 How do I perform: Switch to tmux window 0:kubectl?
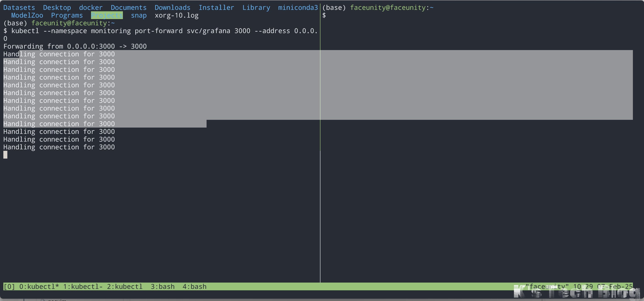(39, 287)
